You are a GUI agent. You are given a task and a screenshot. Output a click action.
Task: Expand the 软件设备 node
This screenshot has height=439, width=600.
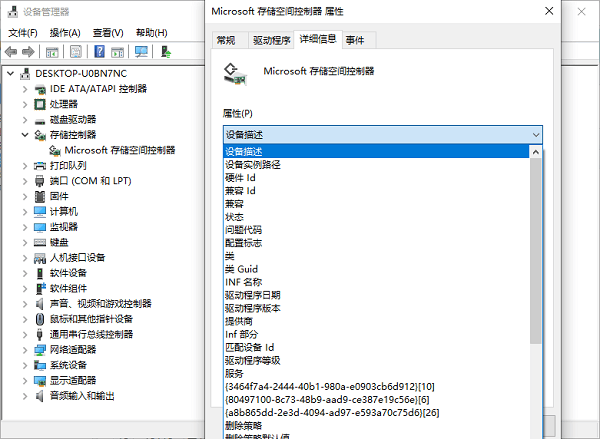point(25,273)
